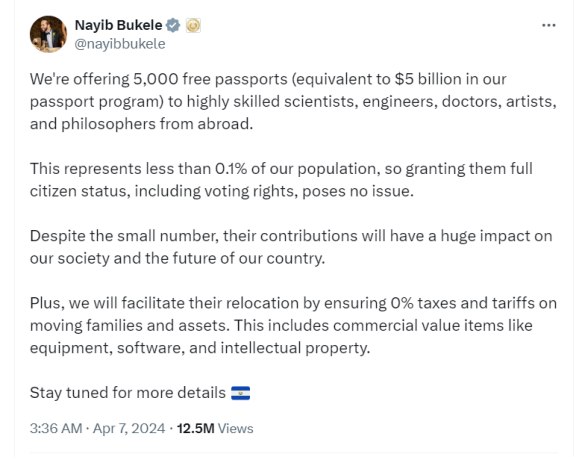Image resolution: width=576 pixels, height=457 pixels.
Task: Click the blue verified checkmark badge
Action: (173, 25)
